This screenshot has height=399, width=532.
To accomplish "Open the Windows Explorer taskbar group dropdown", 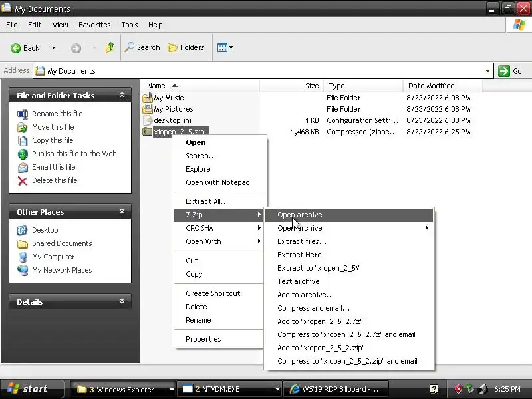I will pos(172,390).
